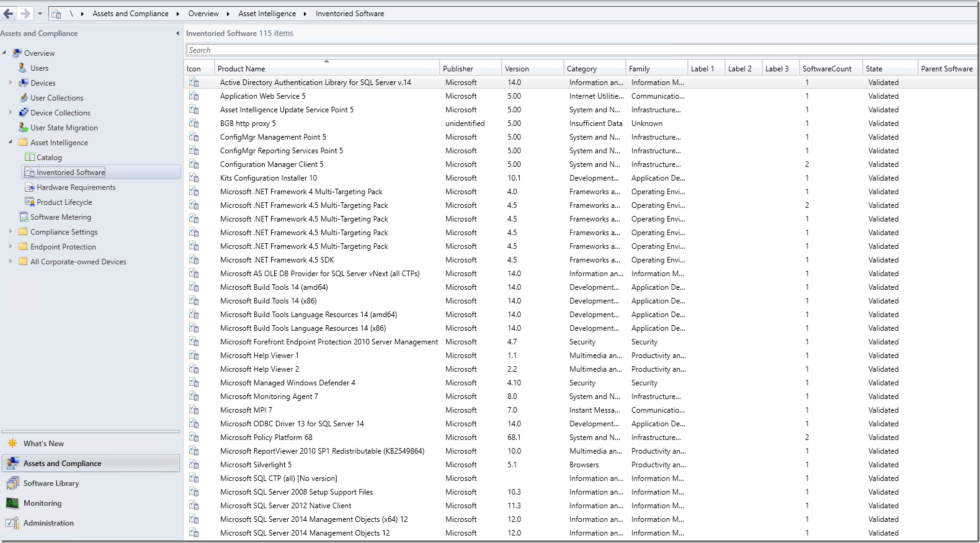Expand the Compliance Settings node
Viewport: 980px width, 543px height.
click(x=11, y=231)
